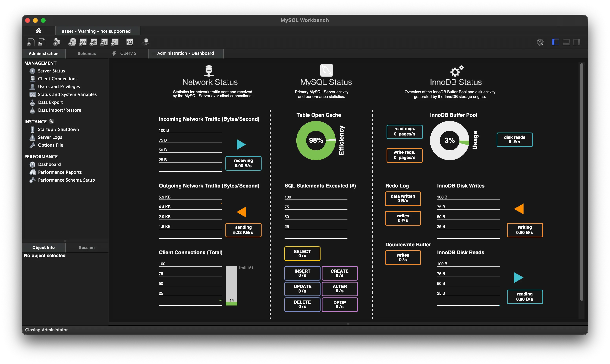Switch to Session info tab
Viewport: 610px width, 364px height.
(x=87, y=248)
